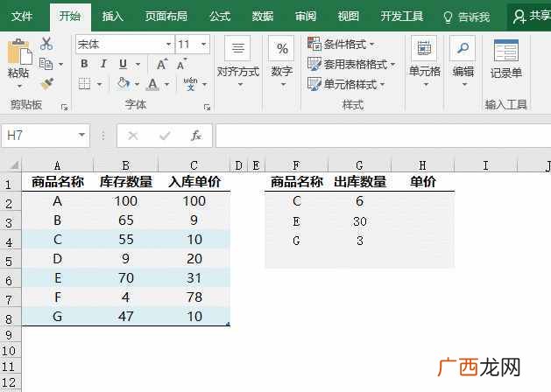The image size is (551, 392).
Task: Click the Tell Me lightbulb (告诉我)
Action: (x=466, y=17)
